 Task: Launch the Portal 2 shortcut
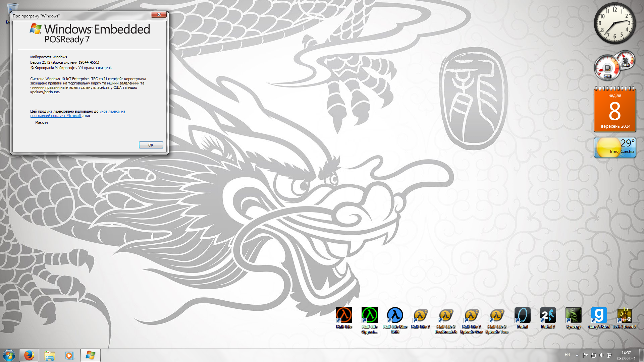click(548, 316)
